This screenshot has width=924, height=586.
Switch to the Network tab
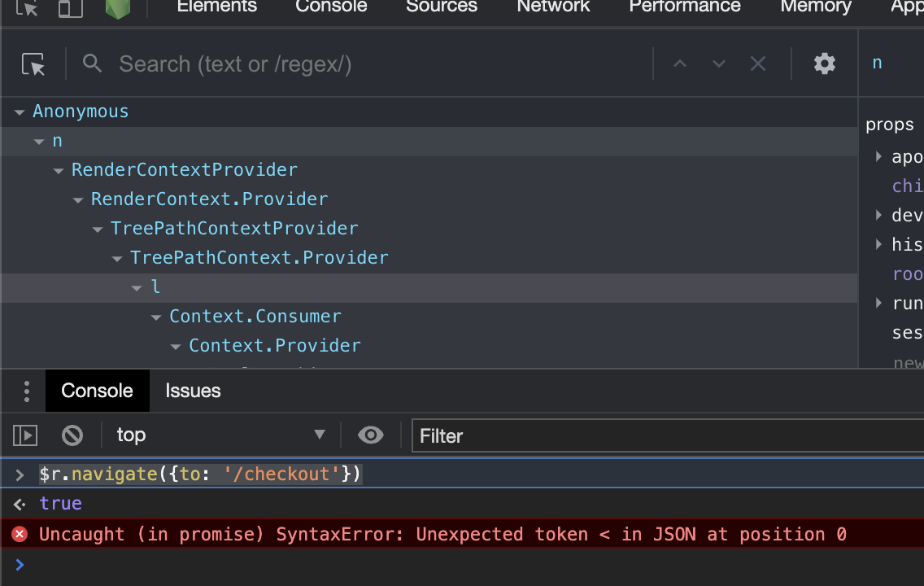(x=553, y=7)
